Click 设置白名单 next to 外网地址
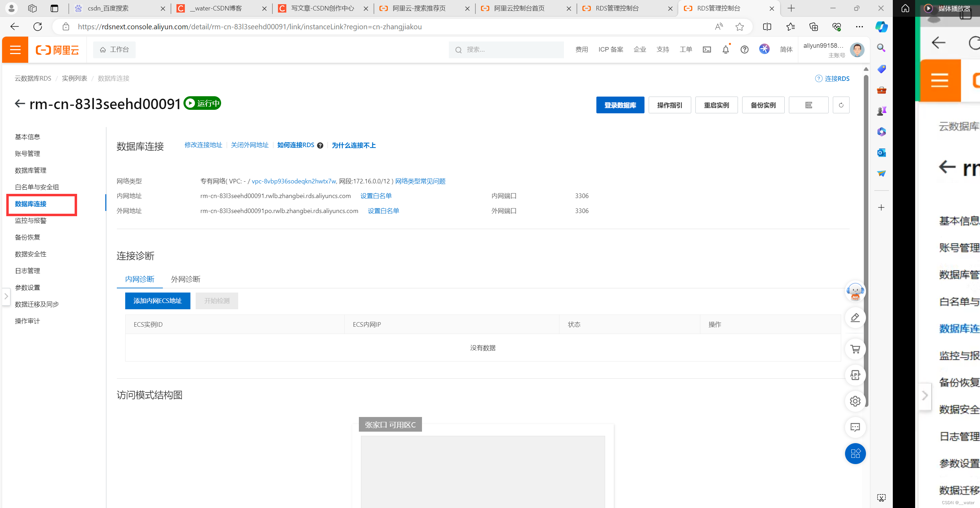The width and height of the screenshot is (980, 508). click(x=384, y=211)
